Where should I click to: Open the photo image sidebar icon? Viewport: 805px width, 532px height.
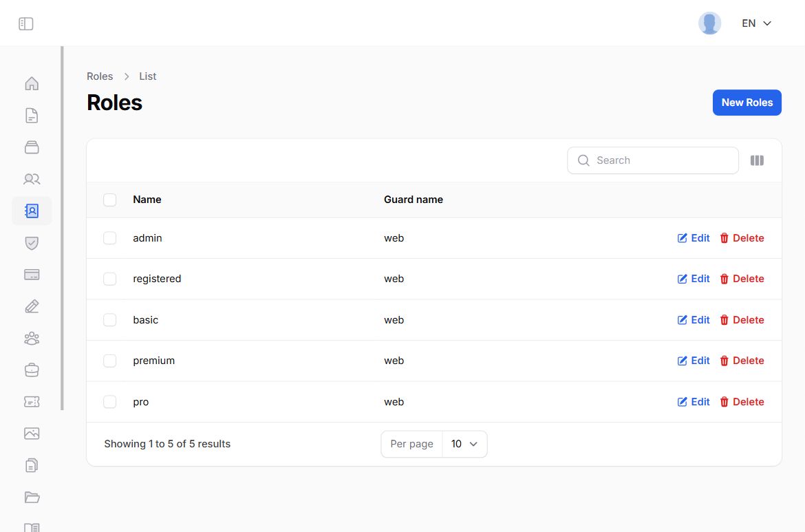click(x=32, y=434)
